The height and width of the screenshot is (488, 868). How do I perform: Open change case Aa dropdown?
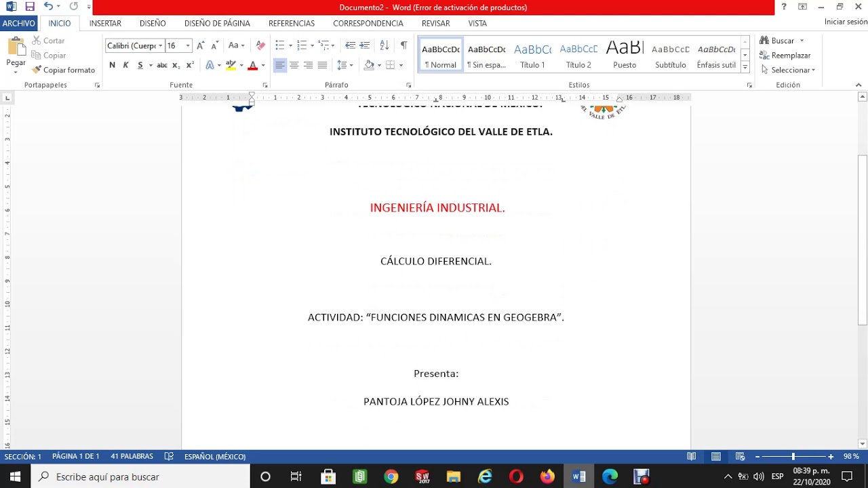click(236, 45)
